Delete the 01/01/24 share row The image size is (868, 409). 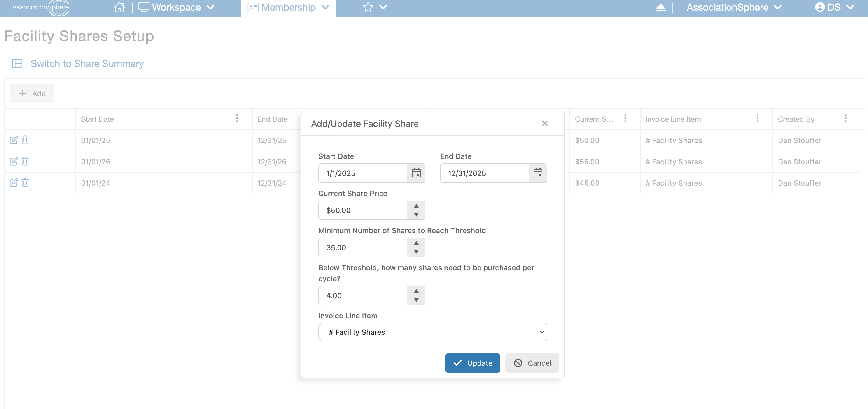click(25, 182)
